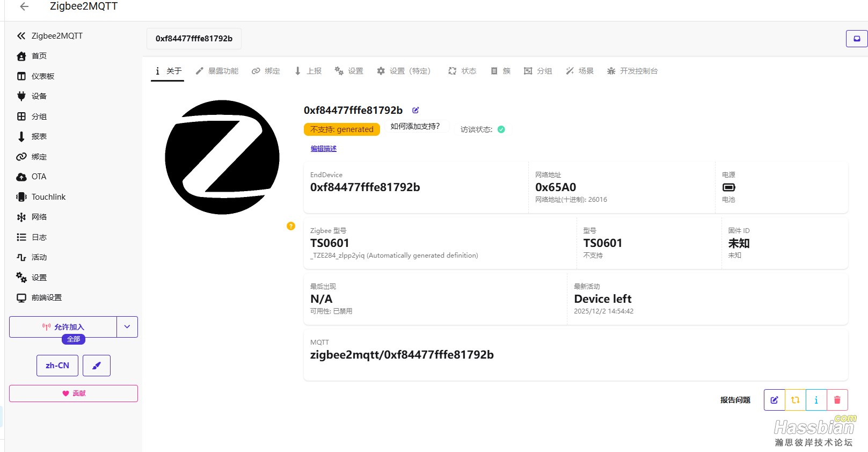Collapse the Zigbee2MQTT sidebar with chevrons
The height and width of the screenshot is (452, 868).
21,36
